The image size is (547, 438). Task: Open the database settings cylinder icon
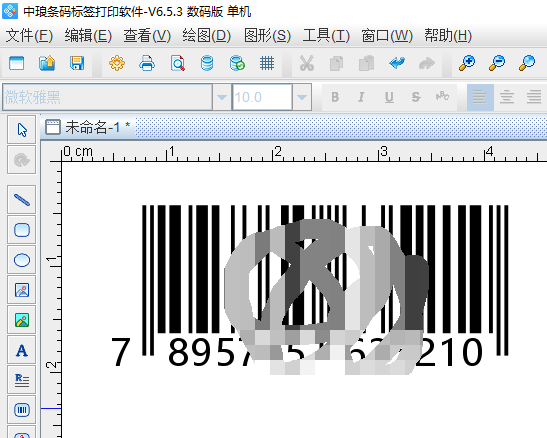[207, 63]
